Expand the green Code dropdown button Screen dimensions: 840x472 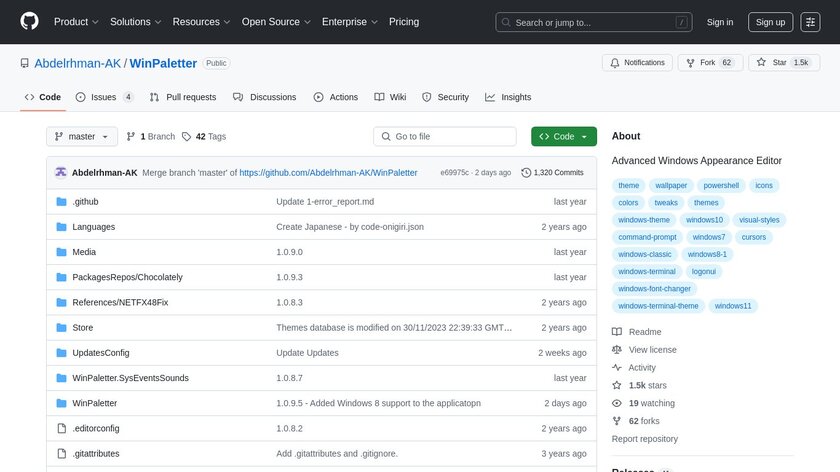click(x=564, y=137)
